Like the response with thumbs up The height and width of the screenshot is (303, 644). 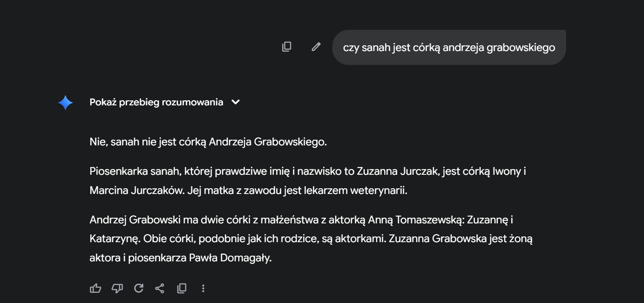click(95, 288)
